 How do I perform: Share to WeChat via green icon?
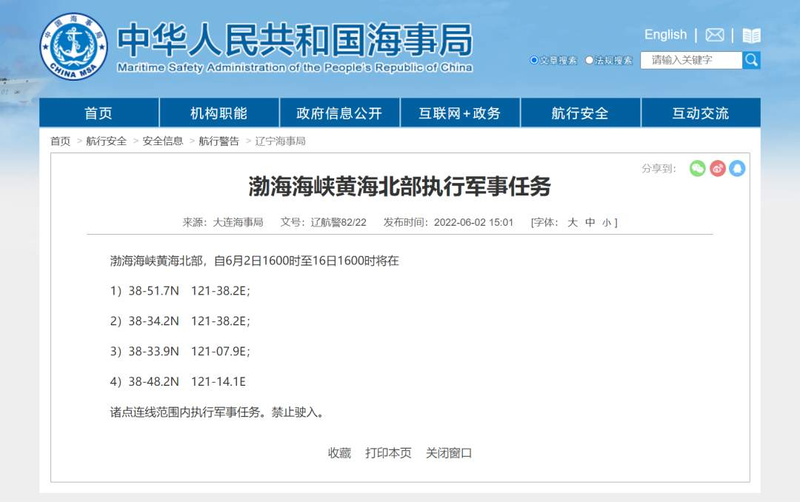(x=697, y=168)
